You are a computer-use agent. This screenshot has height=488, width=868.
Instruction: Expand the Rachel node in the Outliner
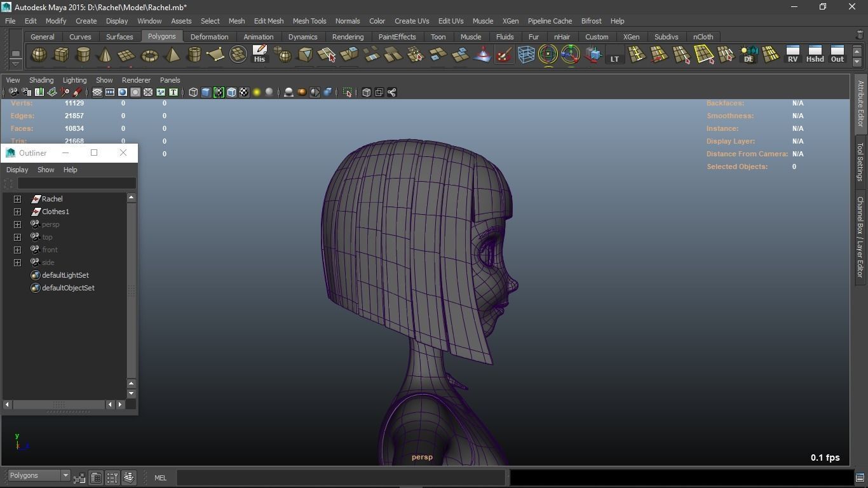pyautogui.click(x=18, y=199)
